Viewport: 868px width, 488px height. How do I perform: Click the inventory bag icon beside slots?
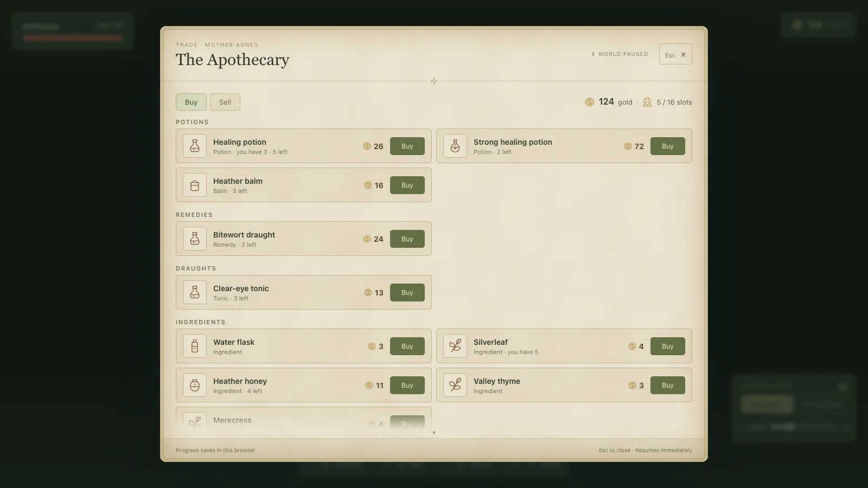(647, 102)
